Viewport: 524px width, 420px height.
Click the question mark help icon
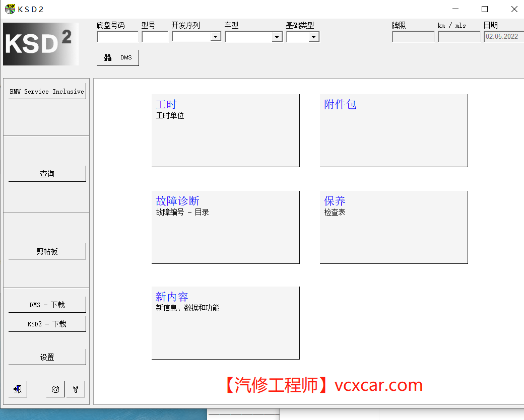[x=76, y=389]
